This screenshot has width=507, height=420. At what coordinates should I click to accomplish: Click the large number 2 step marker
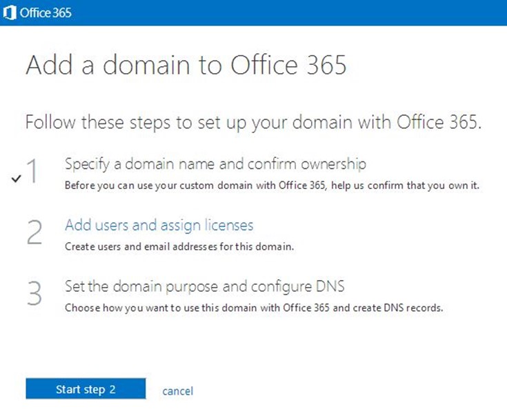(34, 233)
